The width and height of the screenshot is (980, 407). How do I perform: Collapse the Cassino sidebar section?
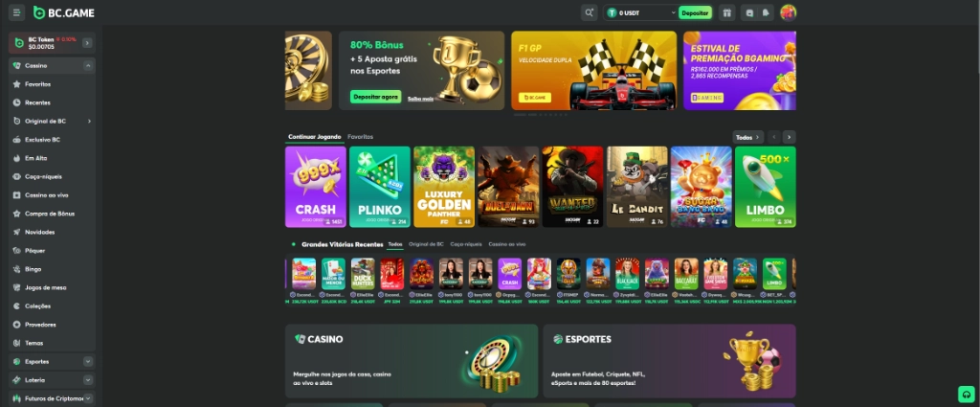(87, 66)
